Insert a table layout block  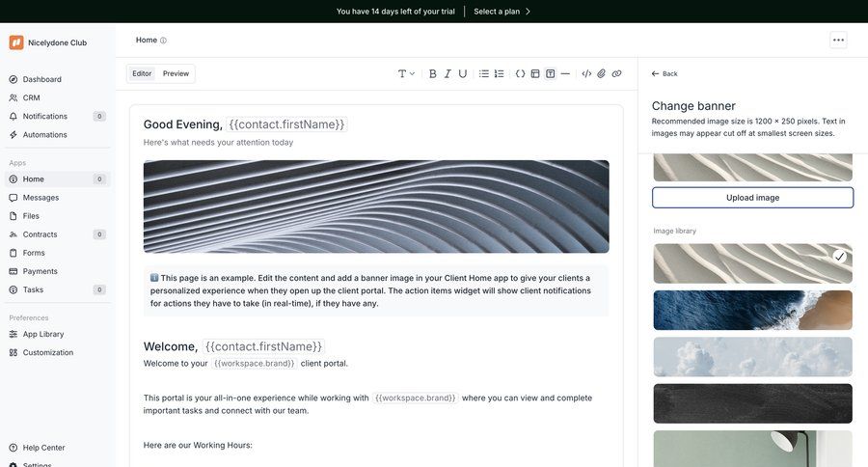pos(535,73)
